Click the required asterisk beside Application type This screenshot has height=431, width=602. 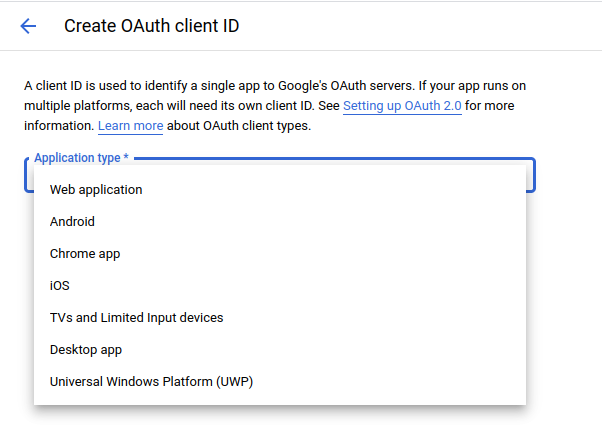(x=126, y=158)
